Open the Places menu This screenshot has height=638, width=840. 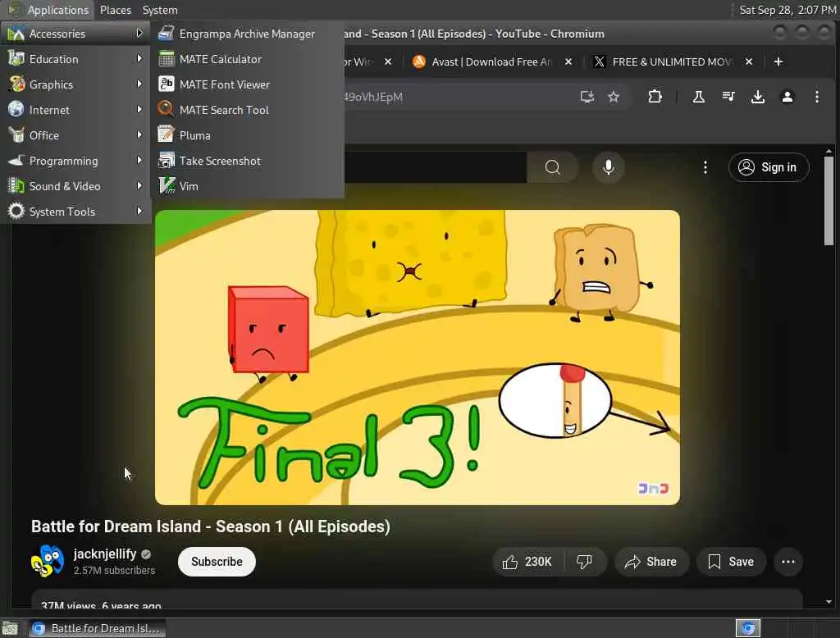tap(115, 10)
